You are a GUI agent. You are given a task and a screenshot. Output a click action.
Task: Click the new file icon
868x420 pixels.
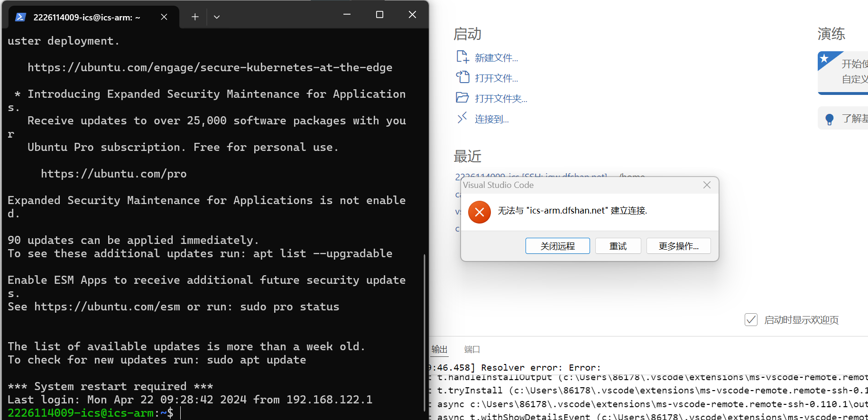pos(462,57)
